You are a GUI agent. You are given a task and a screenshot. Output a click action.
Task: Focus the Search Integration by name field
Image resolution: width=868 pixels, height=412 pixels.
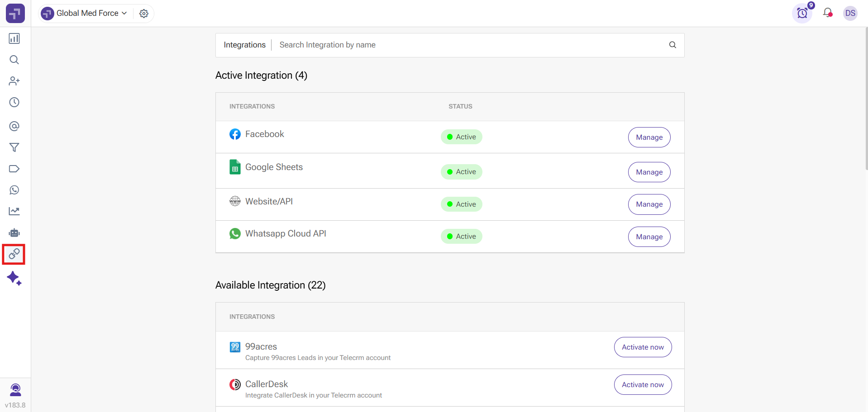pos(471,45)
